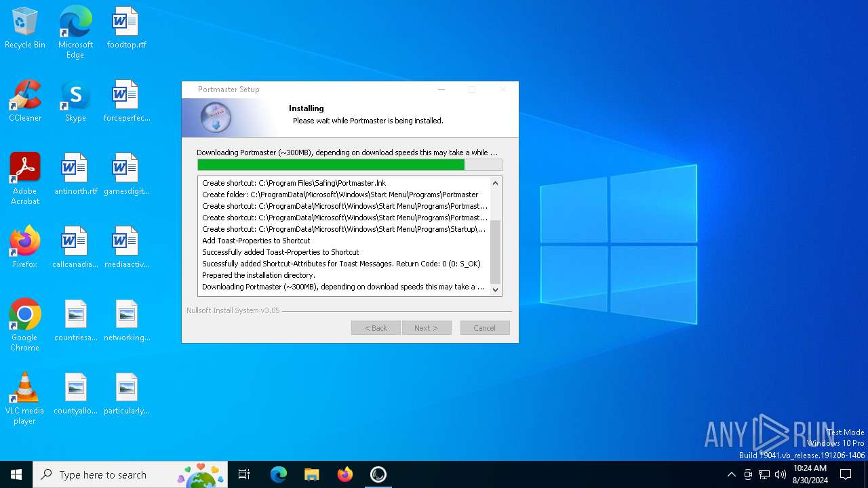
Task: Open the Recycle Bin desktop icon
Action: point(25,28)
